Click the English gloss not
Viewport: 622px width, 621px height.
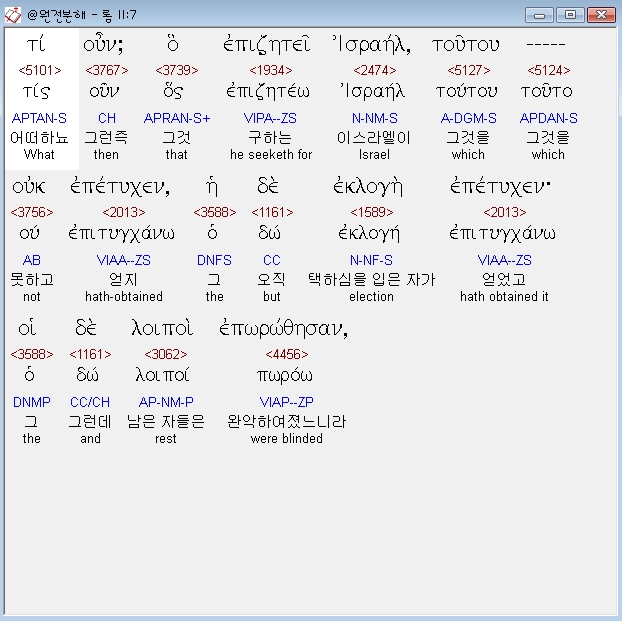[32, 296]
